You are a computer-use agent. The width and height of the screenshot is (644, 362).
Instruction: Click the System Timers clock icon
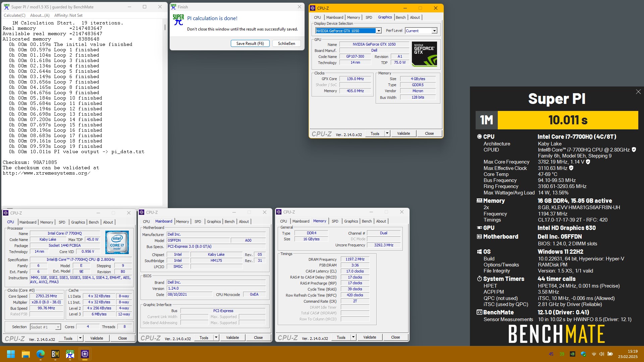(x=479, y=279)
